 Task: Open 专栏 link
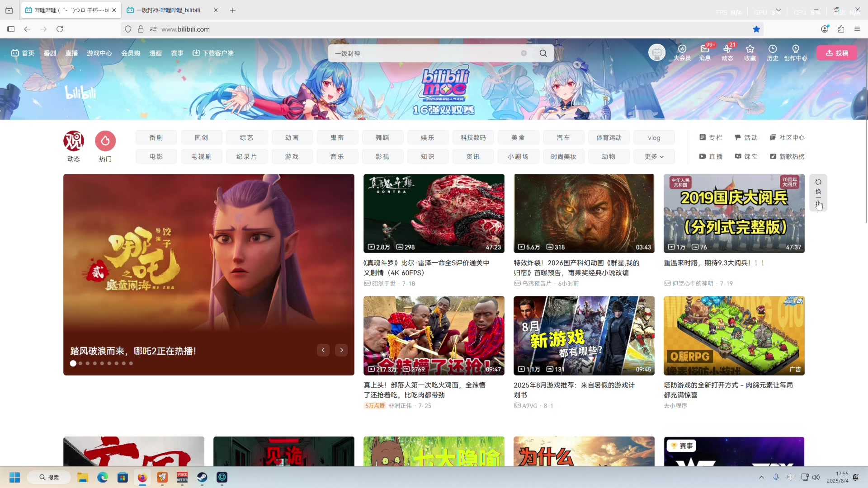(x=711, y=137)
